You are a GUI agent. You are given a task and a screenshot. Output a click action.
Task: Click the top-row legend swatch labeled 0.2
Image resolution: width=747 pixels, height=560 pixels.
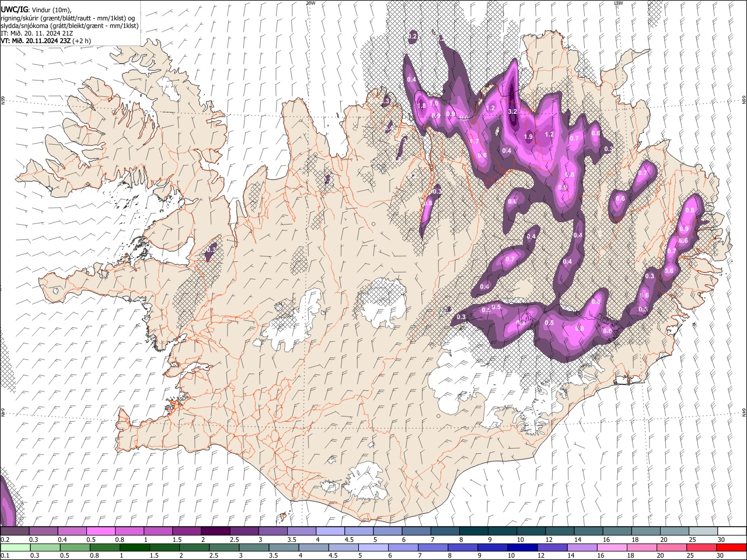(15, 531)
